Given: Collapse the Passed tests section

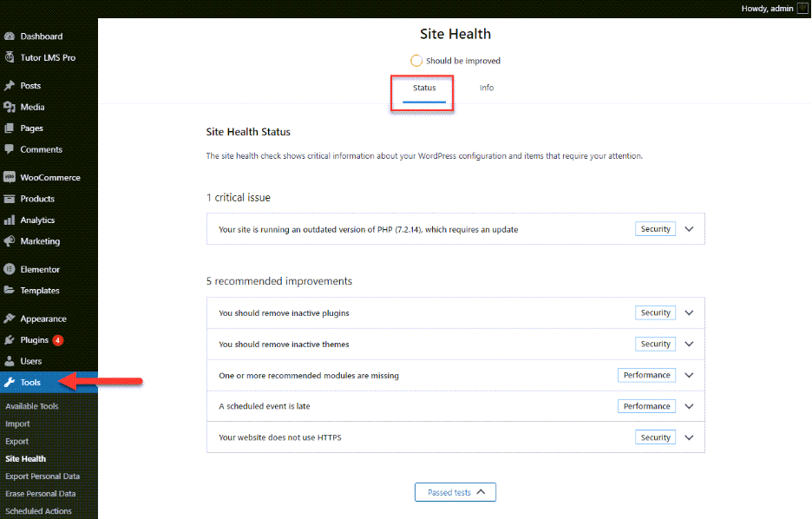Looking at the screenshot, I should (x=455, y=491).
